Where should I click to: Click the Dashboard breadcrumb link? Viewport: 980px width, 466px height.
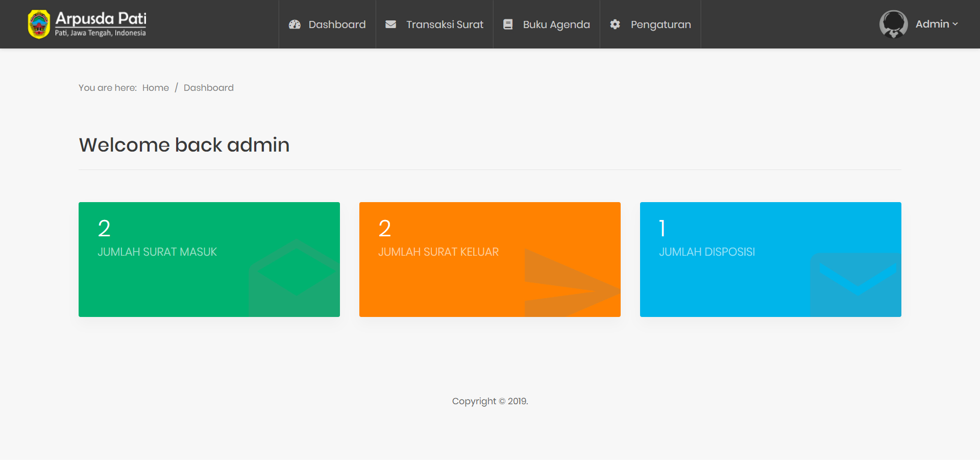(x=208, y=88)
